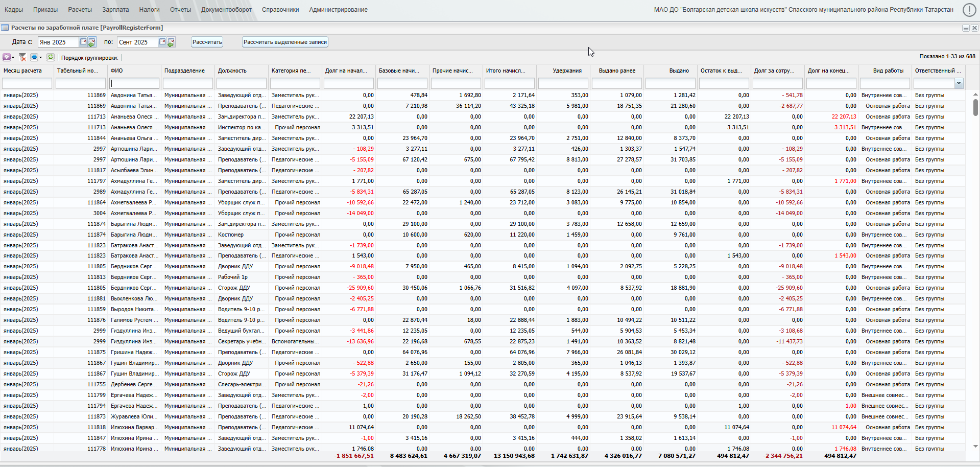Click previous-period icon beside Янв 2025 field

pyautogui.click(x=92, y=42)
